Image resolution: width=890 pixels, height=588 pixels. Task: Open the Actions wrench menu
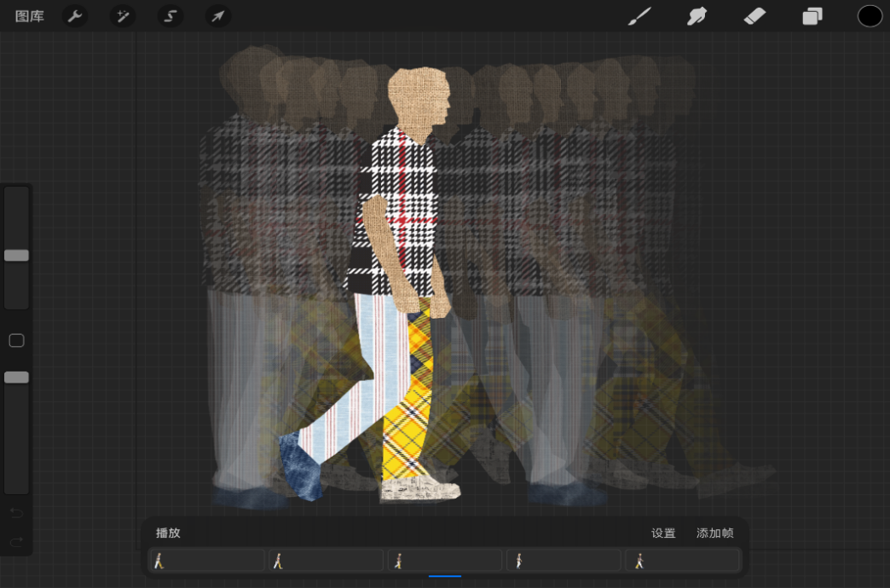click(x=75, y=16)
